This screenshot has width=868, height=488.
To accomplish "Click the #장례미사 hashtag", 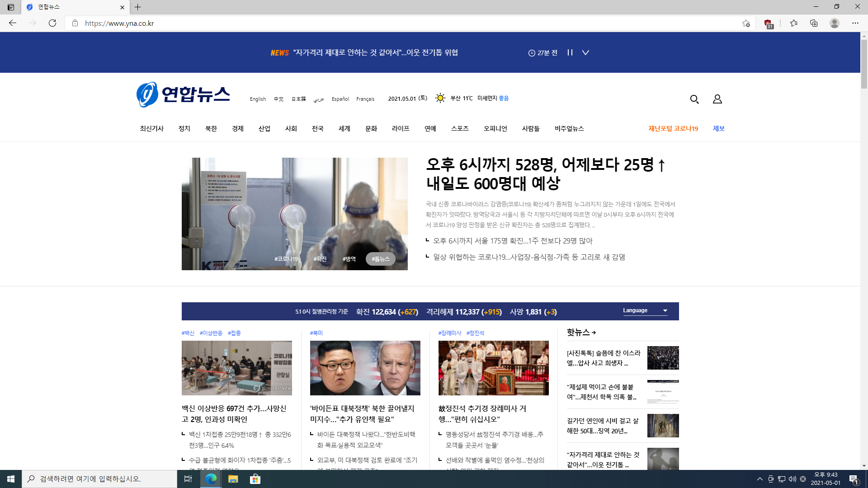I will click(450, 333).
